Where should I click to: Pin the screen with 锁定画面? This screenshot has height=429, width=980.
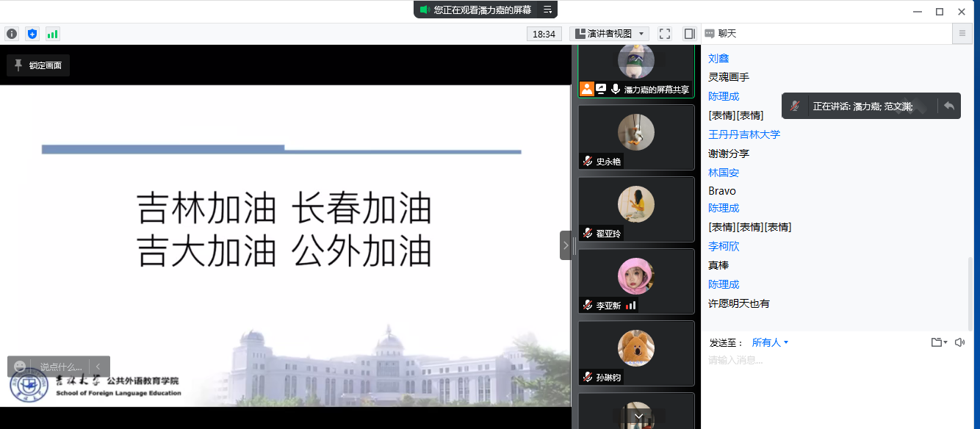point(38,65)
